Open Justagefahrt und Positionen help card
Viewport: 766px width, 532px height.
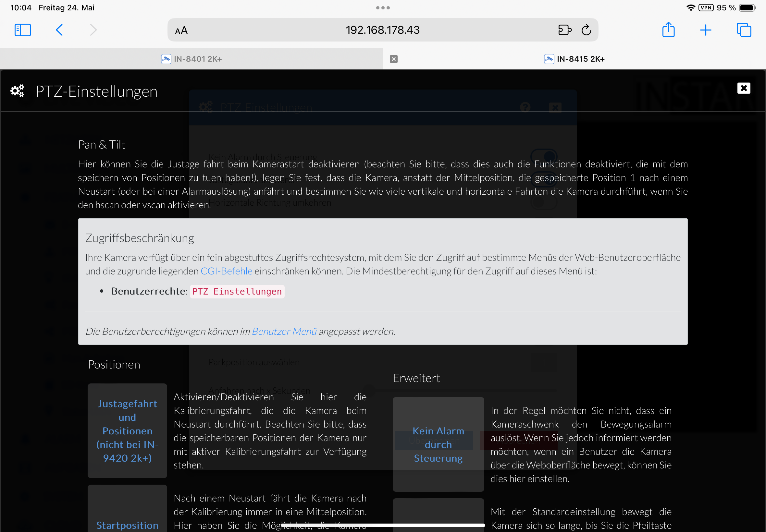coord(127,431)
